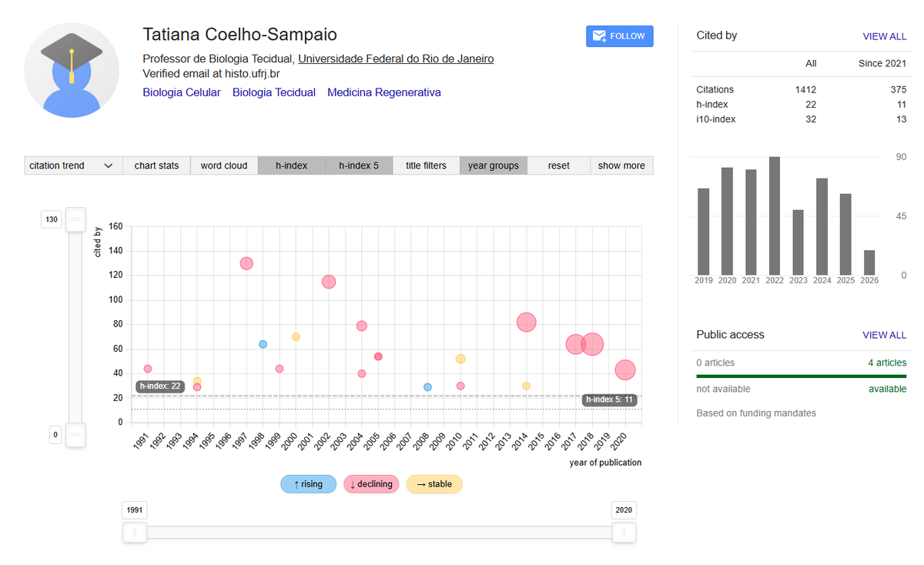Image resolution: width=924 pixels, height=565 pixels.
Task: Click the 375 citations since 2021 value
Action: [898, 90]
